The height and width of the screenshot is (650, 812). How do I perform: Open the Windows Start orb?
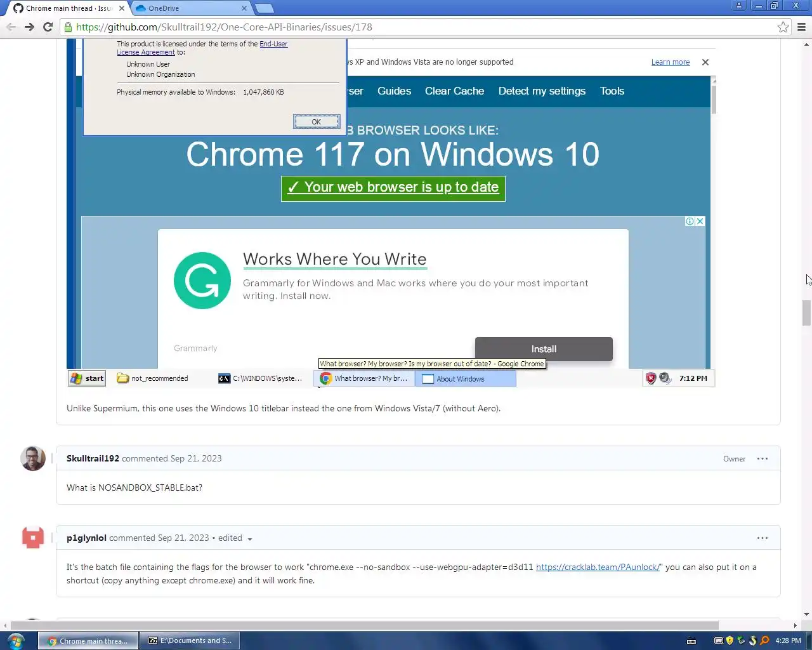pos(16,640)
